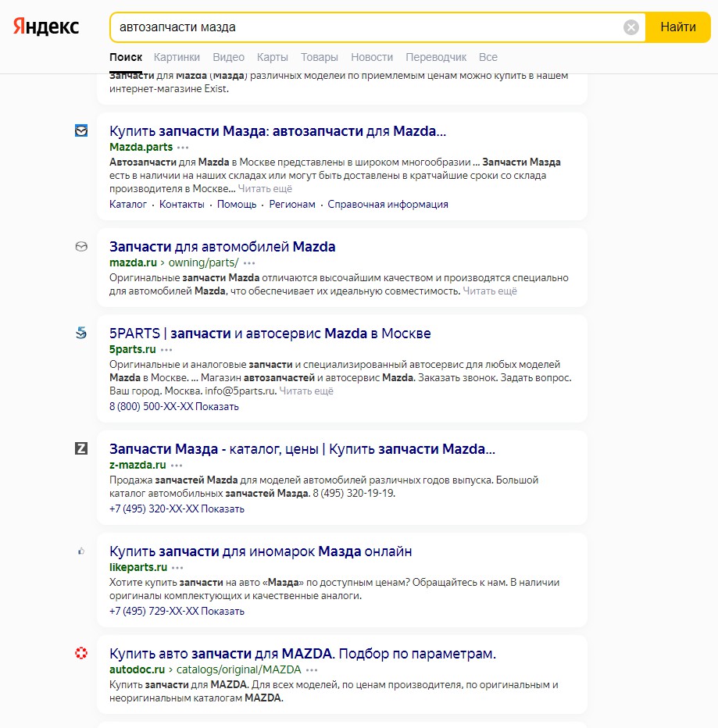Open the owning/parts/ path link
Viewport: 718px width, 728px height.
click(203, 262)
